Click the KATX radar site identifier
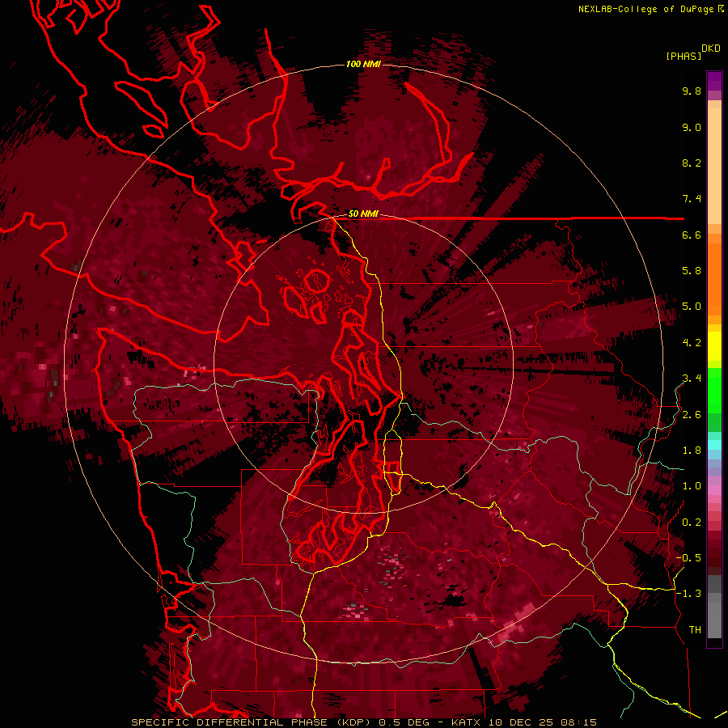This screenshot has height=728, width=728. tap(468, 722)
